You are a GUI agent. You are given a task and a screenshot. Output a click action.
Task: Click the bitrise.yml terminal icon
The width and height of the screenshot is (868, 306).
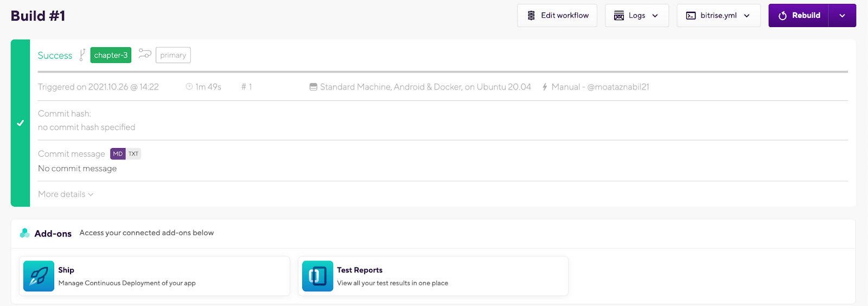(691, 16)
